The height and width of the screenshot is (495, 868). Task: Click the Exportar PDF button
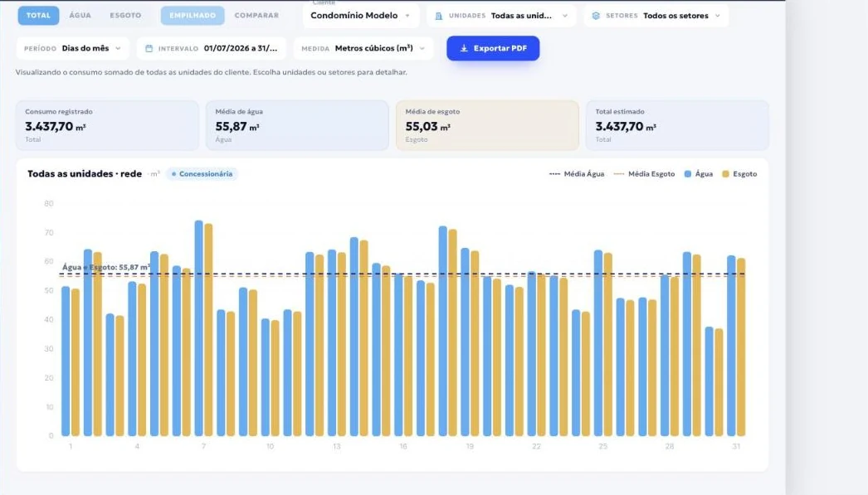click(x=493, y=48)
